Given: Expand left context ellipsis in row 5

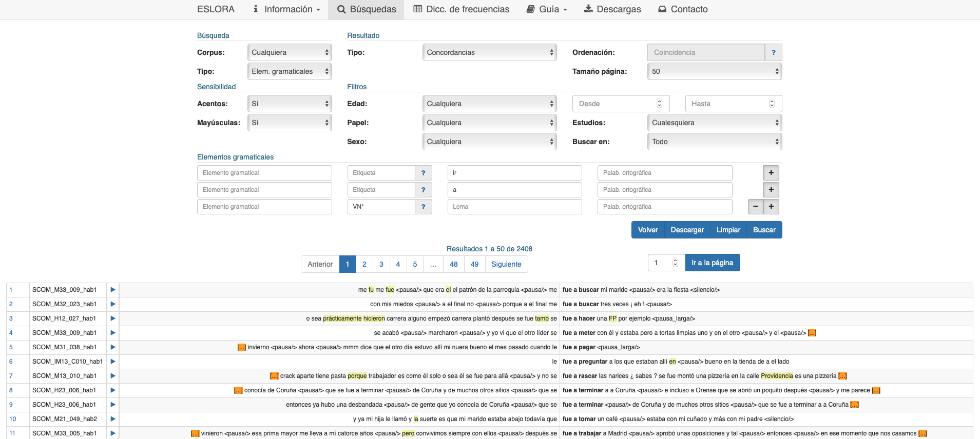Looking at the screenshot, I should (x=241, y=347).
